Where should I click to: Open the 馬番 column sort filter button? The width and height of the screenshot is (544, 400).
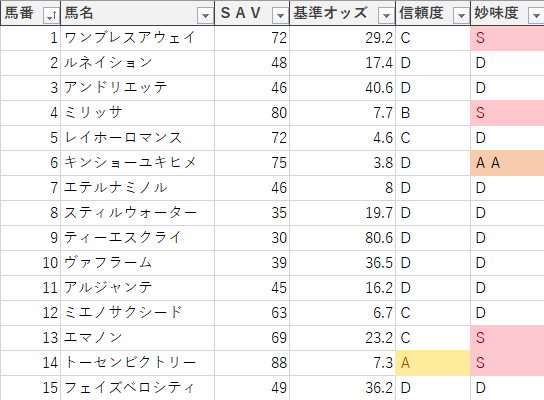(51, 15)
